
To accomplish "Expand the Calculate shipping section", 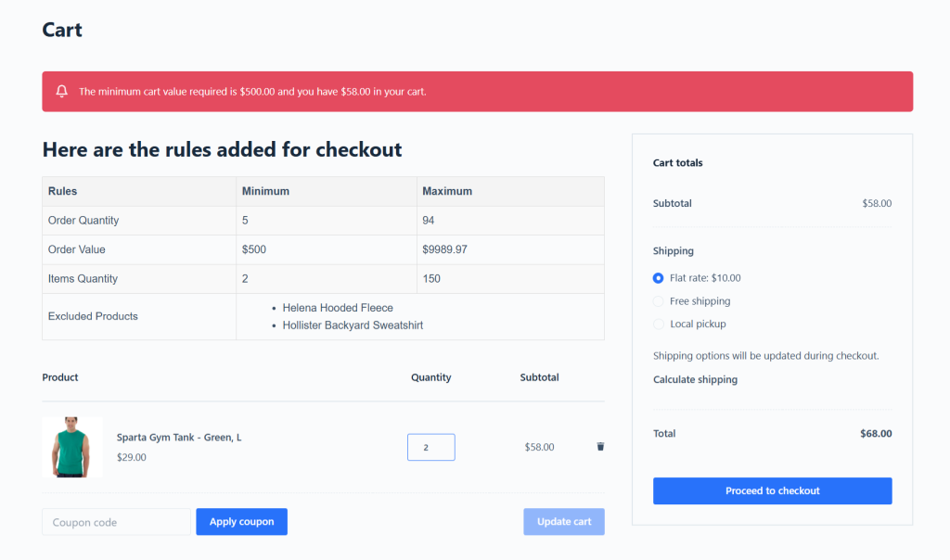I will click(695, 380).
